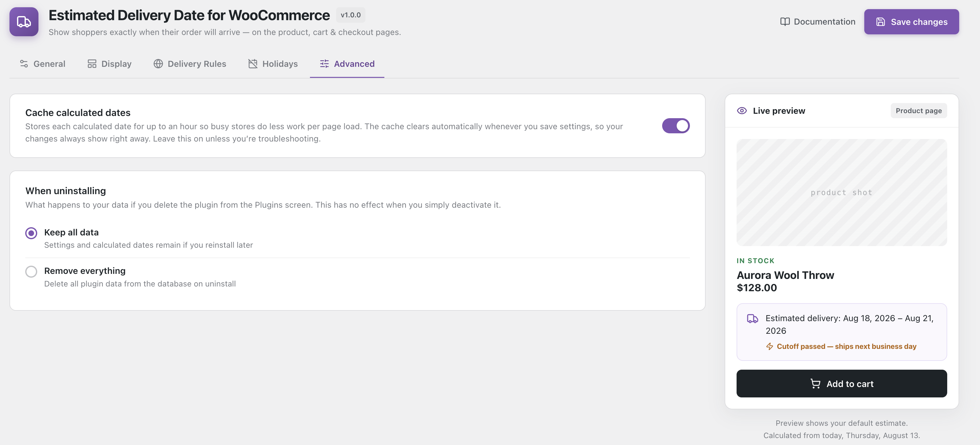This screenshot has height=445, width=980.
Task: Click 'Delete all plugin data from the database' description
Action: 140,284
